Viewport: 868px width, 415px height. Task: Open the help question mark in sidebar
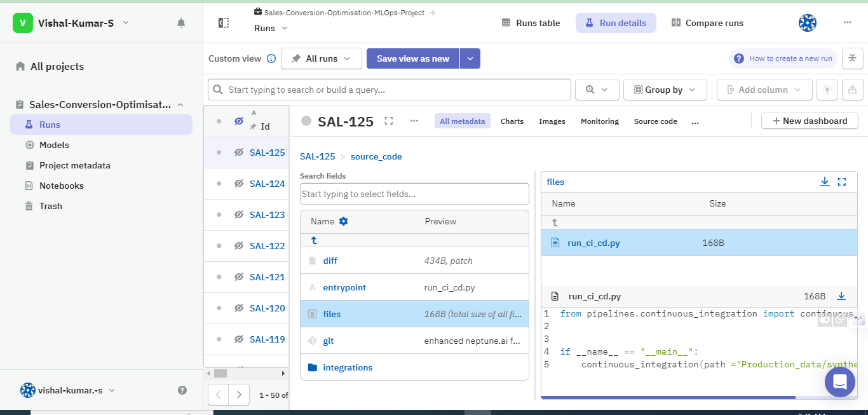pyautogui.click(x=182, y=390)
